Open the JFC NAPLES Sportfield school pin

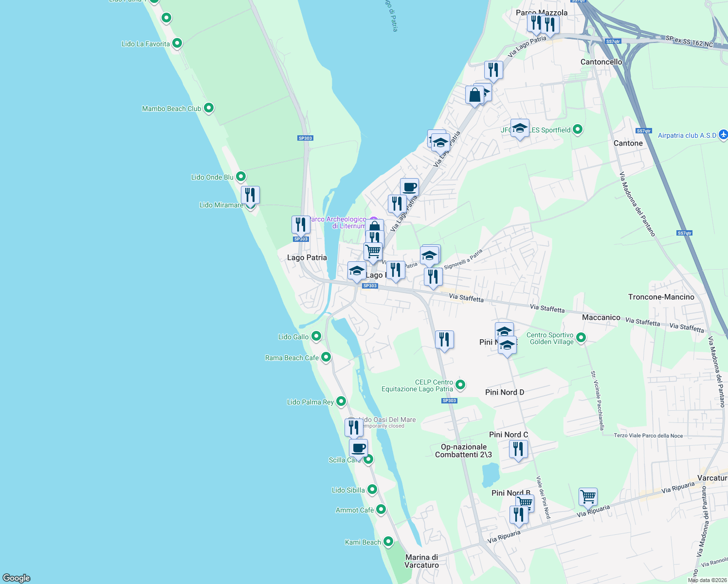[x=520, y=128]
